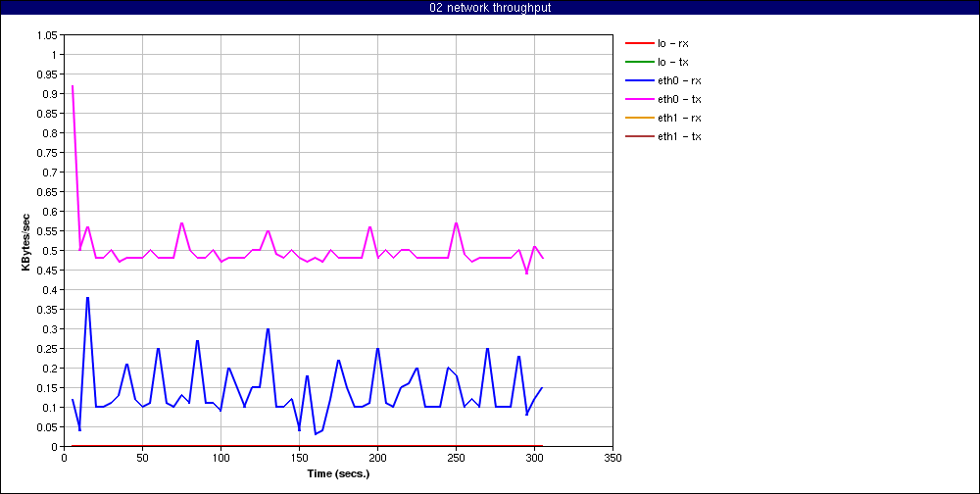Click the y-axis tick label '0.05'
Screen dimensions: 980x494
[x=46, y=427]
